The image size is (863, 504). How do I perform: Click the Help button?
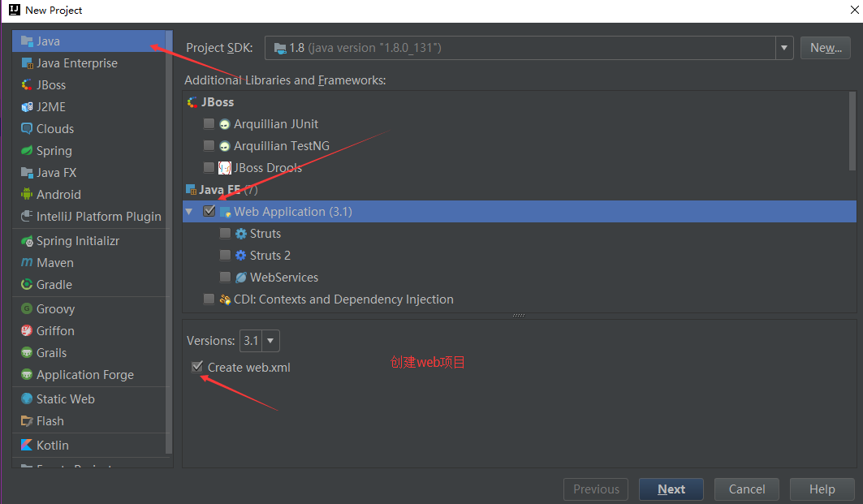point(822,489)
